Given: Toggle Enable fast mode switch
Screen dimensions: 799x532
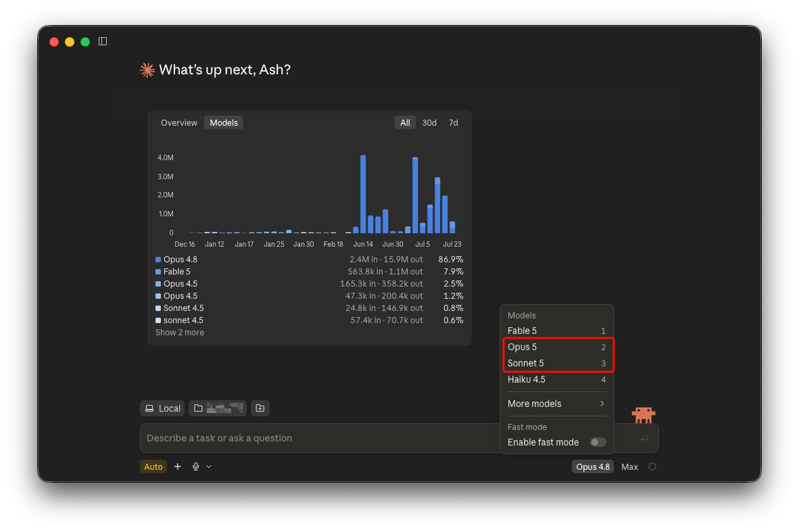Looking at the screenshot, I should click(x=598, y=442).
